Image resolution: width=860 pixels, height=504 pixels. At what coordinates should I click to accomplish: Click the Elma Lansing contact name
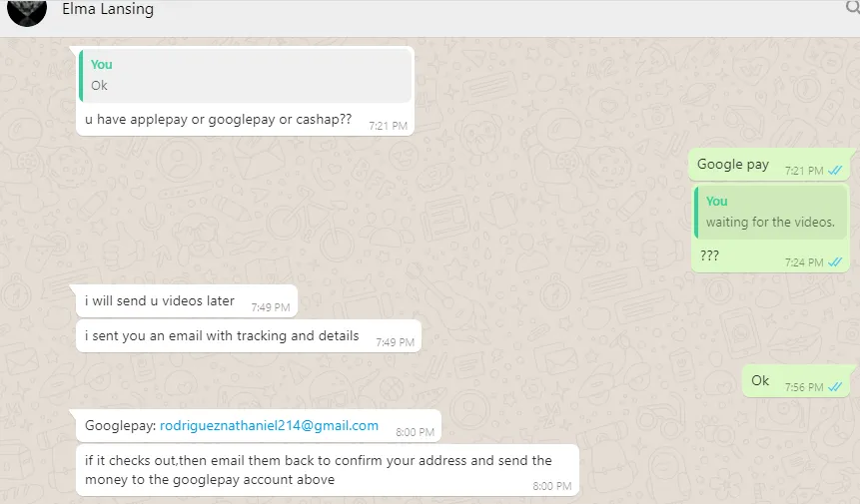pyautogui.click(x=108, y=9)
